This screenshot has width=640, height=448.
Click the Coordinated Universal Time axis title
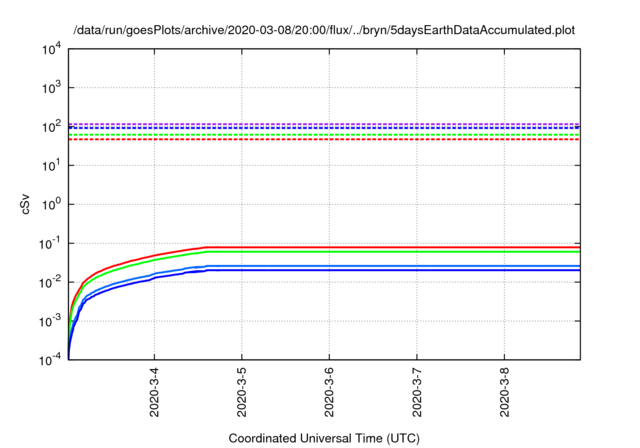pyautogui.click(x=324, y=439)
